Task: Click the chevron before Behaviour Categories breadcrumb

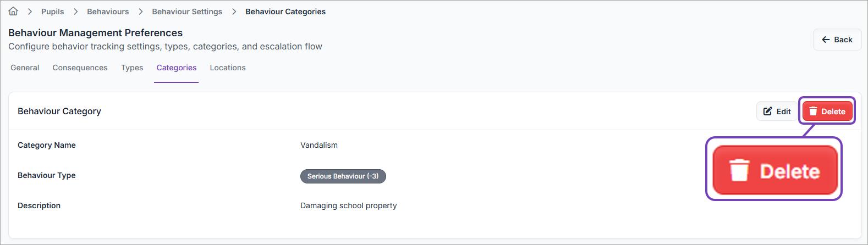Action: (234, 12)
